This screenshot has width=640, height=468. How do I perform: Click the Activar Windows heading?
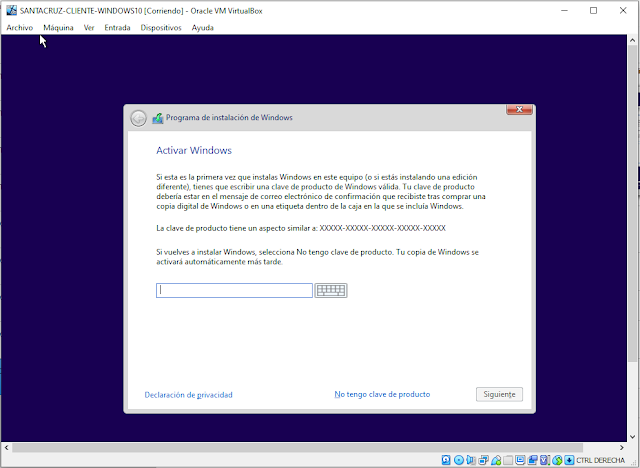[194, 150]
